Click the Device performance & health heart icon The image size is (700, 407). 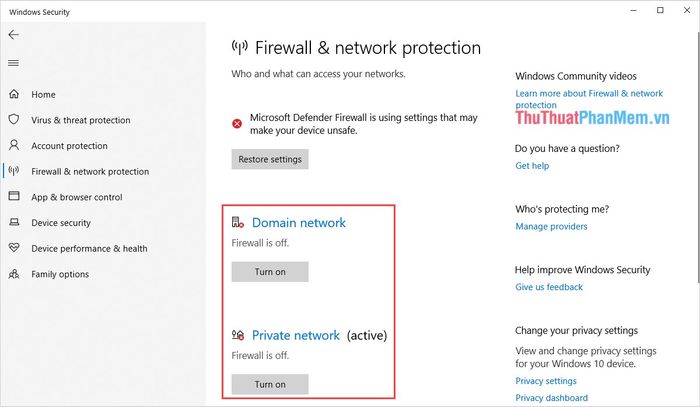click(x=14, y=248)
